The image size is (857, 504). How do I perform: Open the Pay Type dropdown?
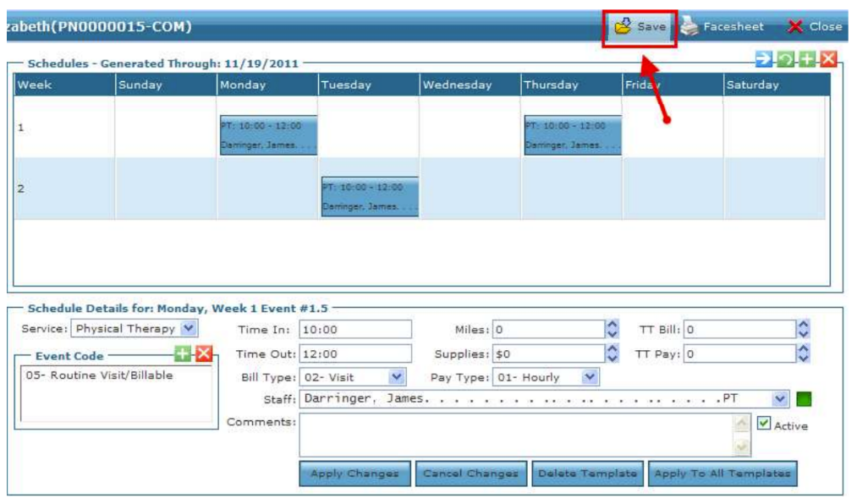pyautogui.click(x=590, y=377)
